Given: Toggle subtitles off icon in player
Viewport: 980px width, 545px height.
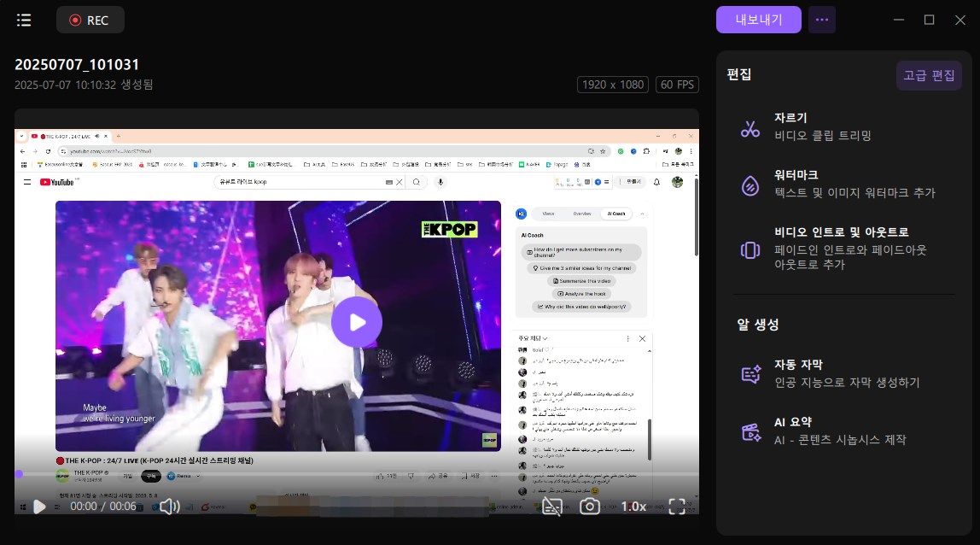Looking at the screenshot, I should (551, 507).
